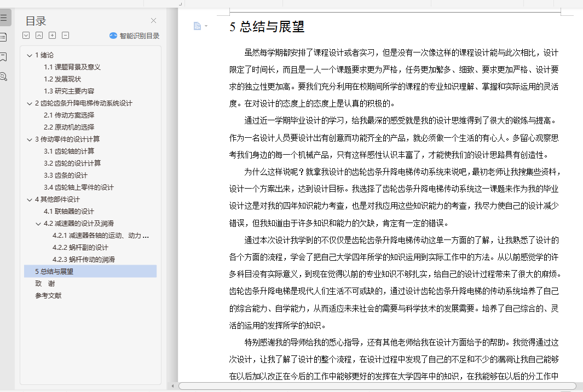Collapse the 1 绪论 section
Image resolution: width=583 pixels, height=392 pixels.
(x=30, y=55)
